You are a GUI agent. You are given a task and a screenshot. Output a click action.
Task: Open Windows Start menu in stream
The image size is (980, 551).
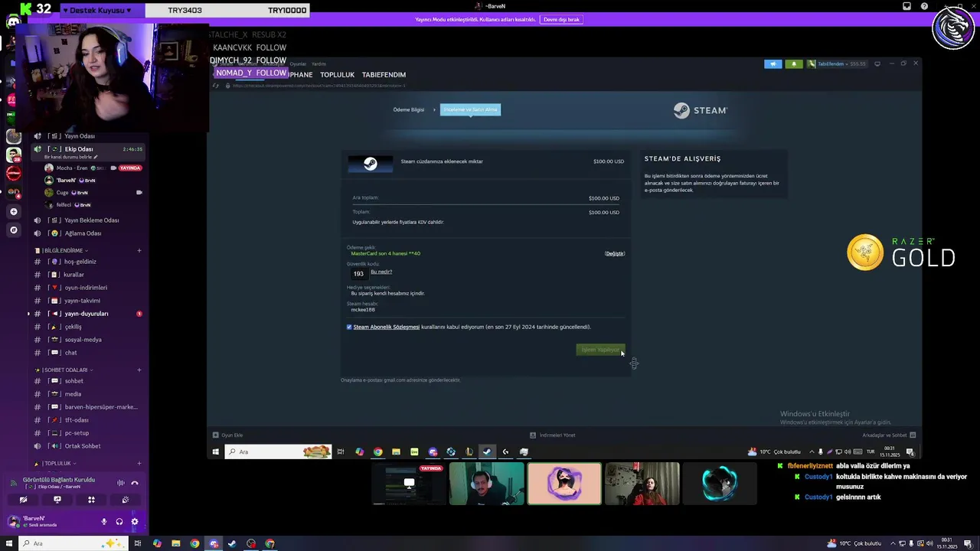tap(216, 452)
